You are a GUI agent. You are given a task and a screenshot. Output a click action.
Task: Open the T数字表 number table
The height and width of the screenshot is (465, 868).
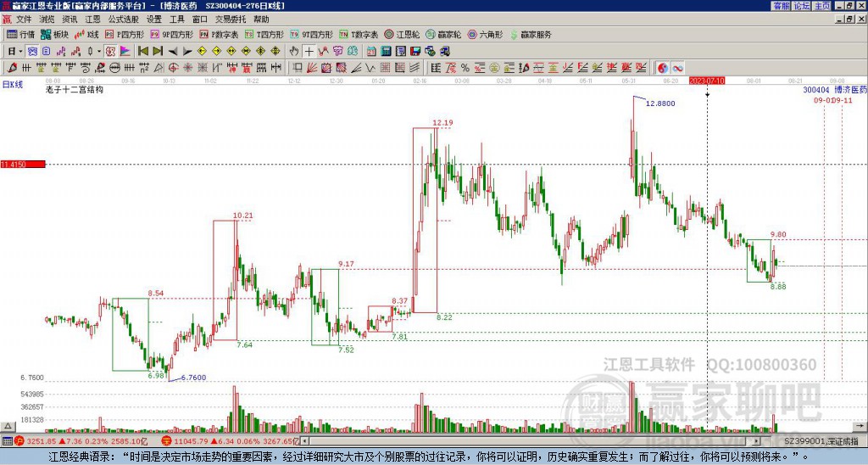(x=359, y=34)
